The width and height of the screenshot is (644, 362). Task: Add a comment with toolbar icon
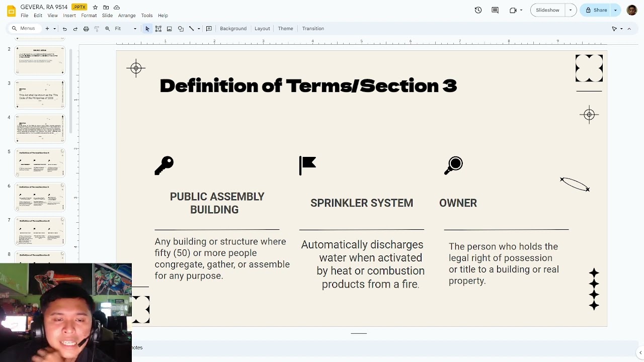[x=209, y=29]
